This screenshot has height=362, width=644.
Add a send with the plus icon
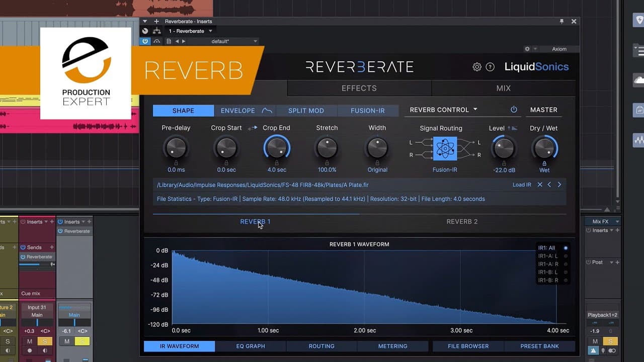point(52,247)
